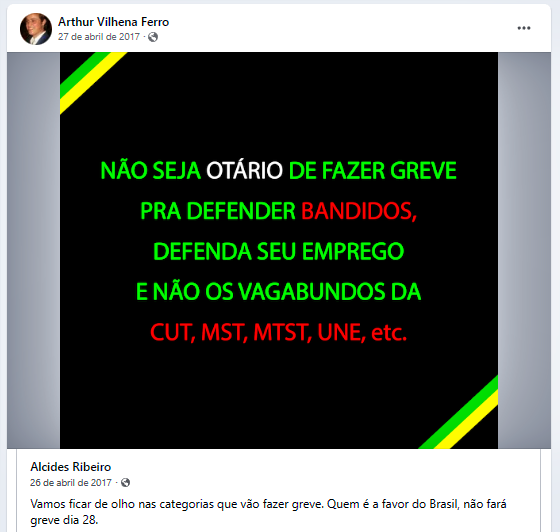The image size is (560, 532).
Task: Click the blurred gray margin left of the image
Action: point(34,250)
